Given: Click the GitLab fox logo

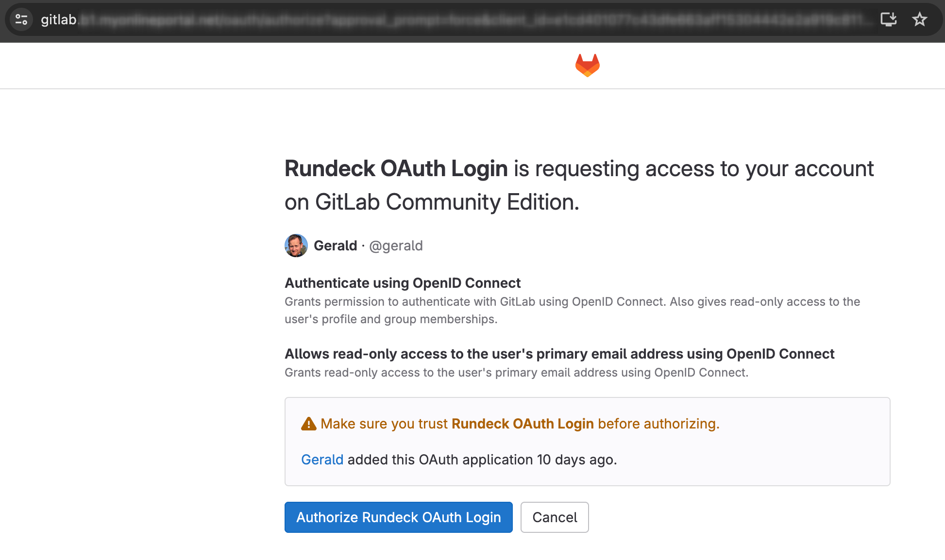Looking at the screenshot, I should click(x=588, y=66).
